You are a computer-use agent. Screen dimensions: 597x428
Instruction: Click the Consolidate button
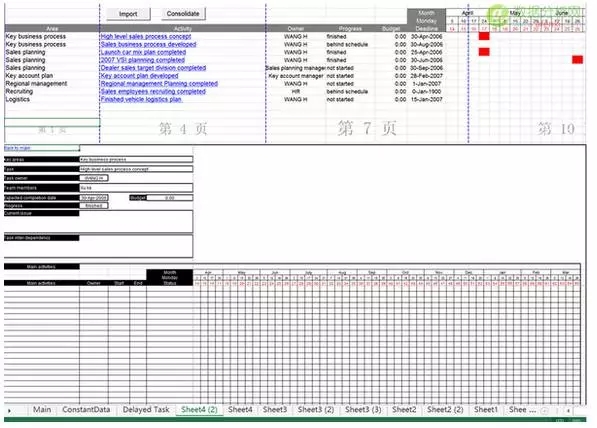pyautogui.click(x=183, y=14)
